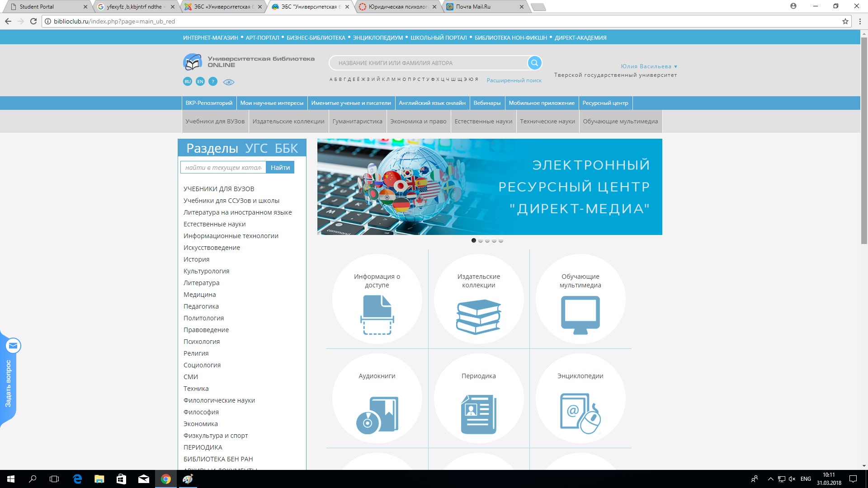The width and height of the screenshot is (868, 488).
Task: Open the Технические науки category menu
Action: (x=547, y=122)
